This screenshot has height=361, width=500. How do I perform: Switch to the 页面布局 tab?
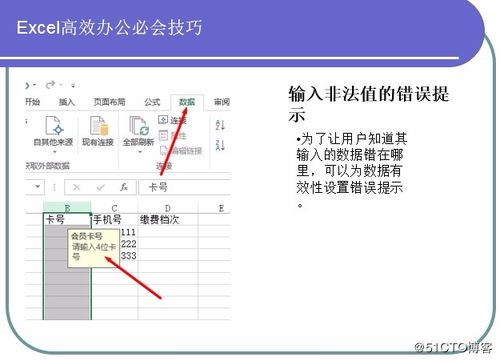[x=109, y=102]
